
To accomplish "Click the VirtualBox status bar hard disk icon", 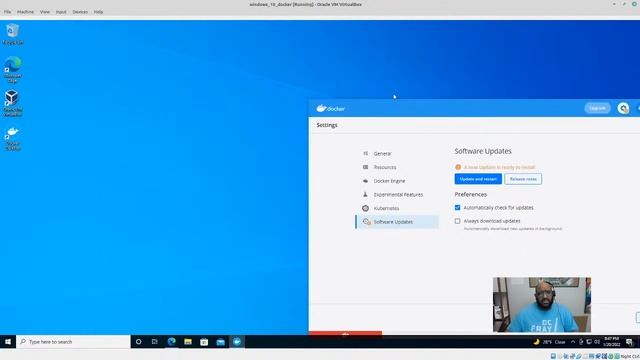I will click(553, 356).
